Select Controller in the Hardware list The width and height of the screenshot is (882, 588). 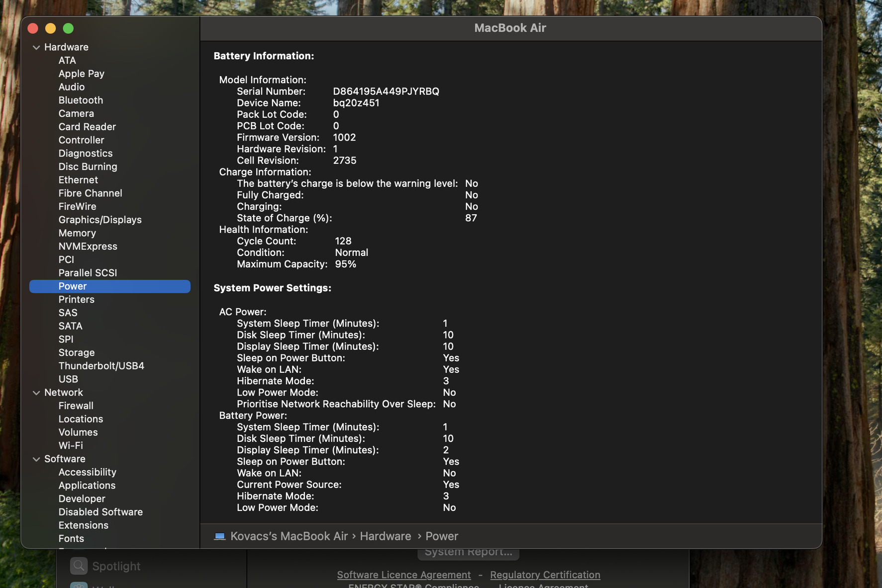[x=82, y=140]
